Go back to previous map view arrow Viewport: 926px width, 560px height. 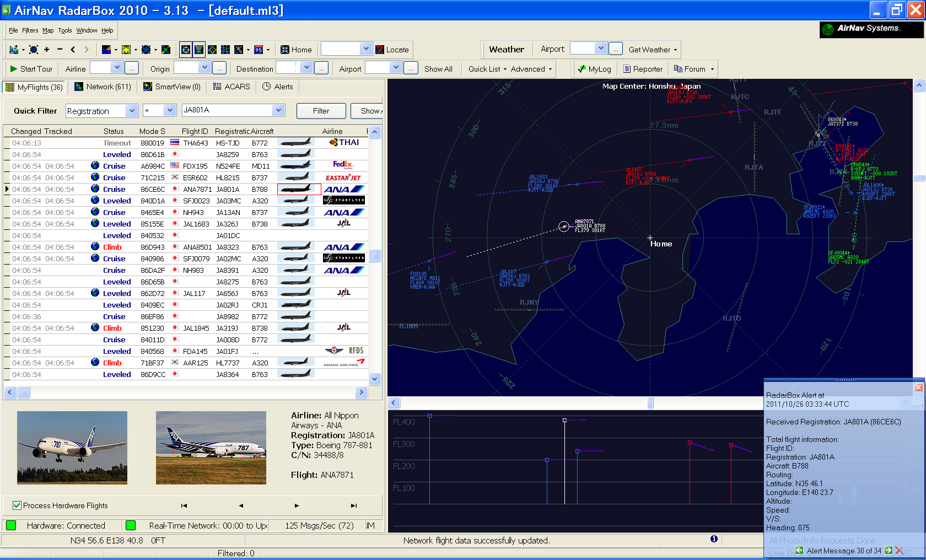pyautogui.click(x=73, y=50)
